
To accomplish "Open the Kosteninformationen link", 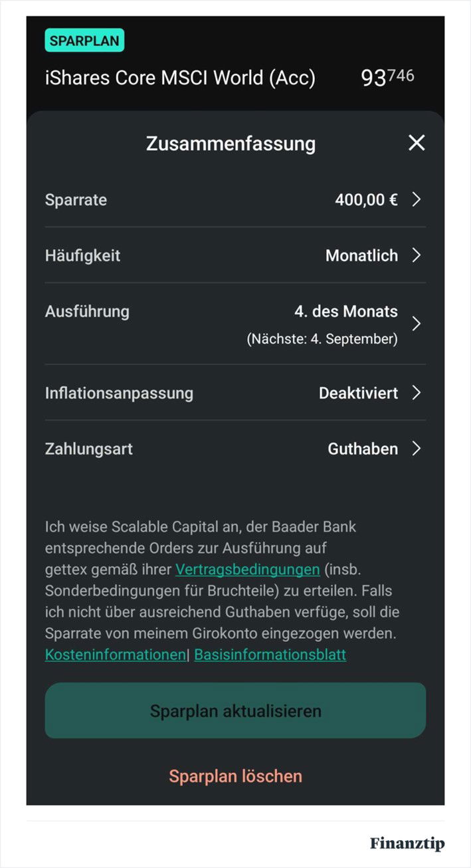I will pos(116,655).
